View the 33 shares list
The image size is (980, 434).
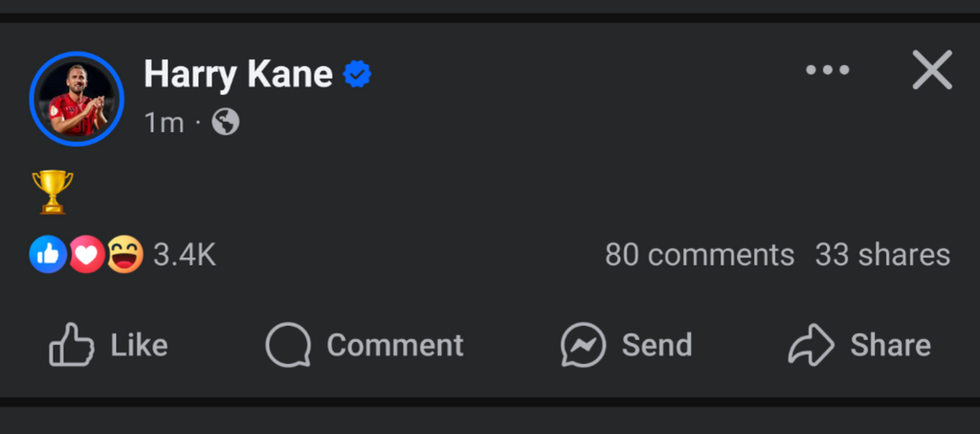[882, 255]
